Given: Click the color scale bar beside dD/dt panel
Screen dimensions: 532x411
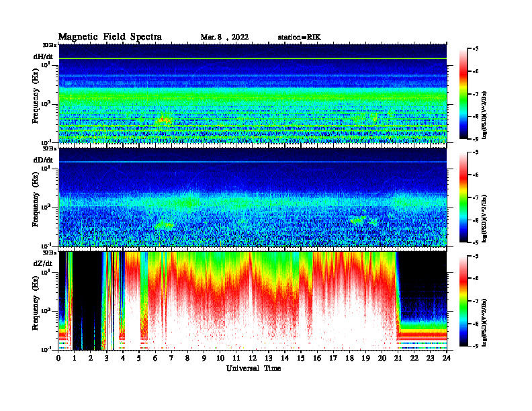Looking at the screenshot, I should 463,197.
